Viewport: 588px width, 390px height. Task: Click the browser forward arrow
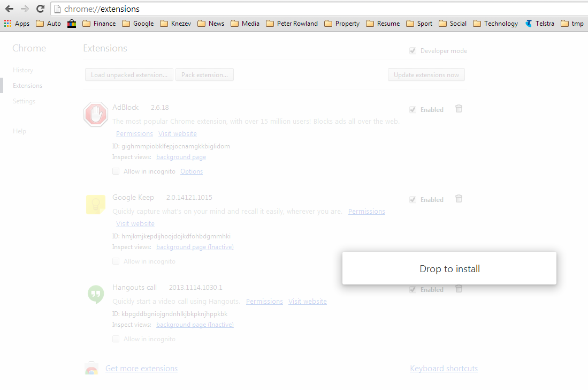[x=25, y=9]
